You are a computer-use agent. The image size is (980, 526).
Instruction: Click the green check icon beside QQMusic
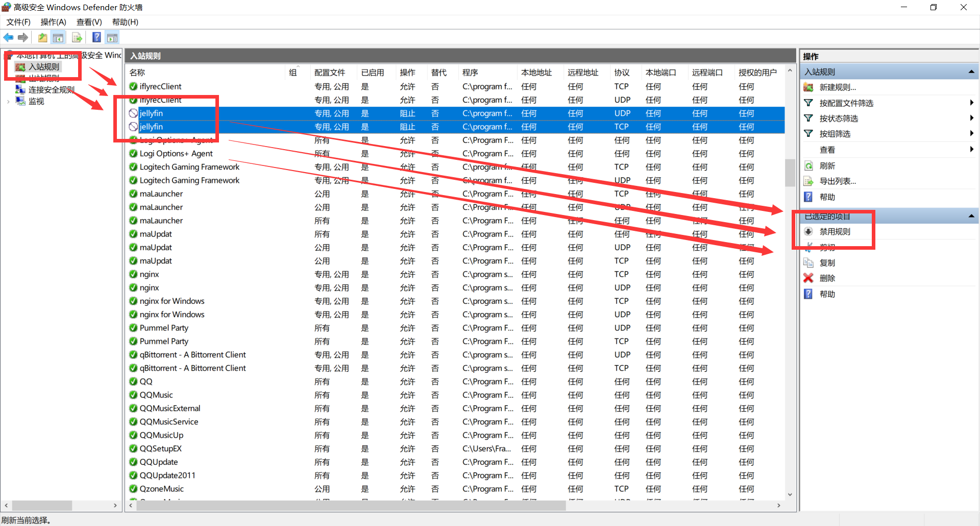133,395
